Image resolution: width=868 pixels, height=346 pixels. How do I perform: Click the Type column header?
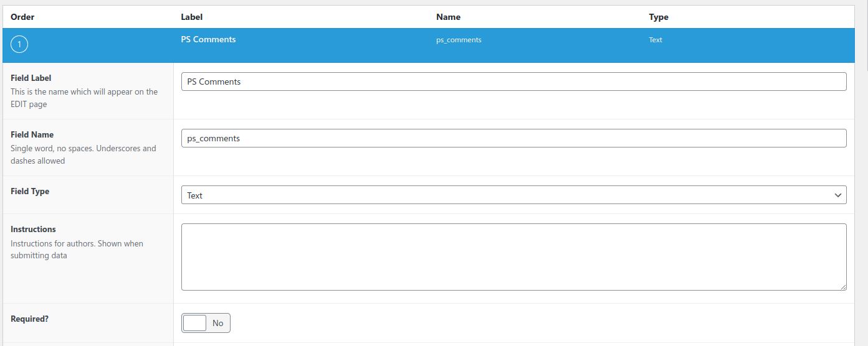click(659, 17)
